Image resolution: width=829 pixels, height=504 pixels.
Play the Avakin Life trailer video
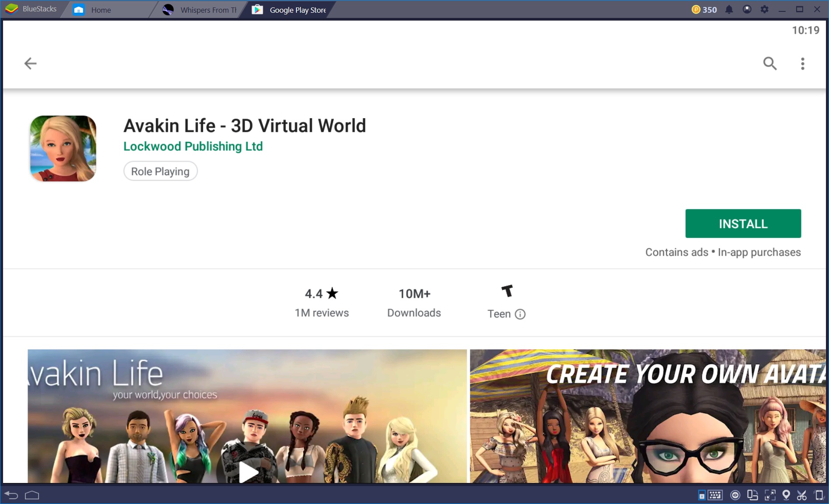click(248, 472)
